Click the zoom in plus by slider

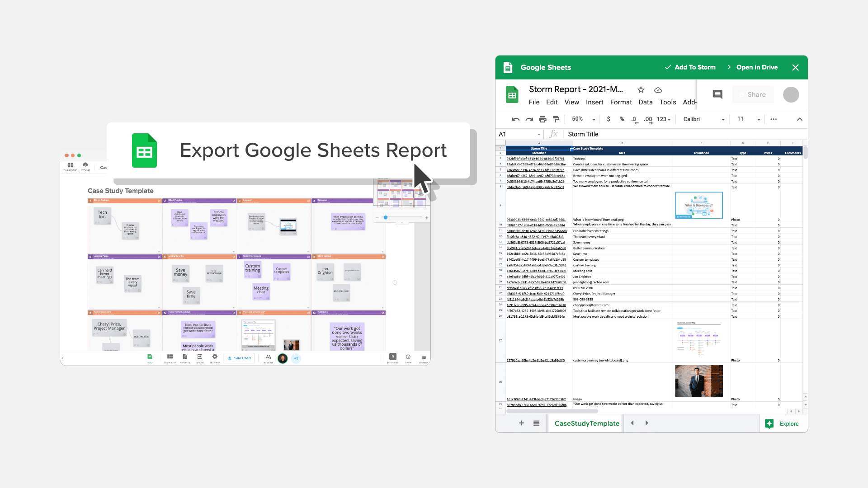click(x=426, y=218)
